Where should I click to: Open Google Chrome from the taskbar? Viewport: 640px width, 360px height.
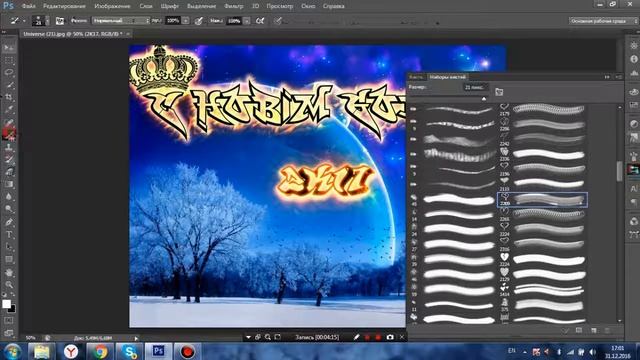[x=100, y=351]
